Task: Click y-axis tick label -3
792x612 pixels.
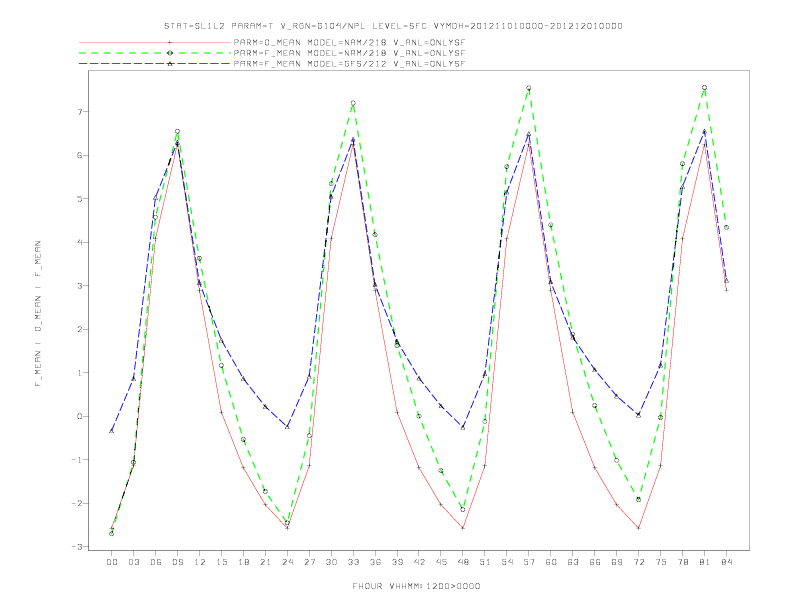Action: [77, 547]
